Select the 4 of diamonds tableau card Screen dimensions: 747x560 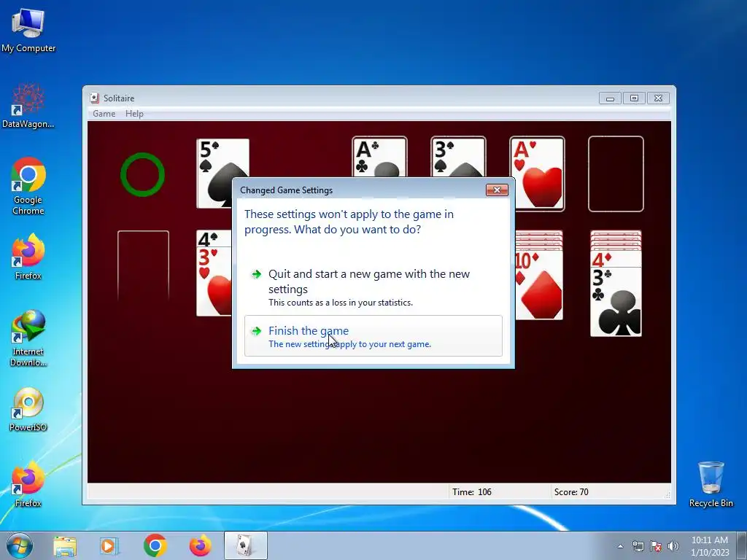coord(616,259)
